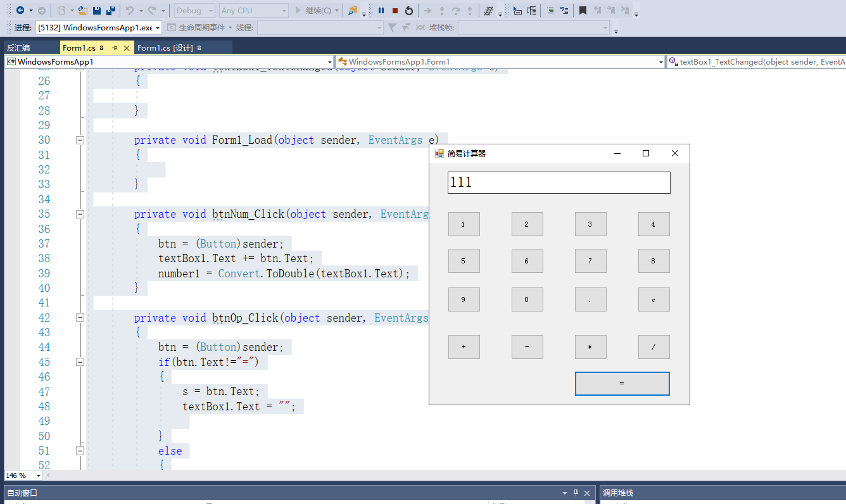
Task: Pin the auto window panel
Action: click(576, 493)
